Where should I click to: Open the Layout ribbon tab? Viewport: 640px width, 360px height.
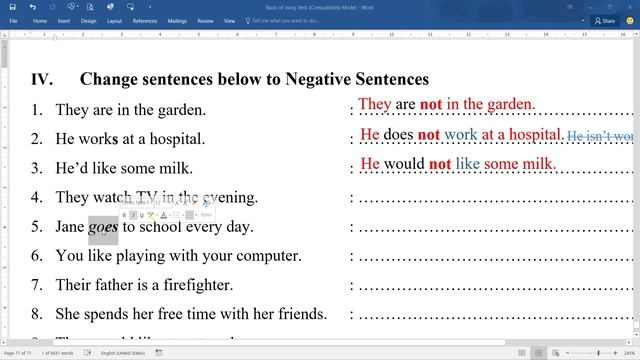(114, 21)
